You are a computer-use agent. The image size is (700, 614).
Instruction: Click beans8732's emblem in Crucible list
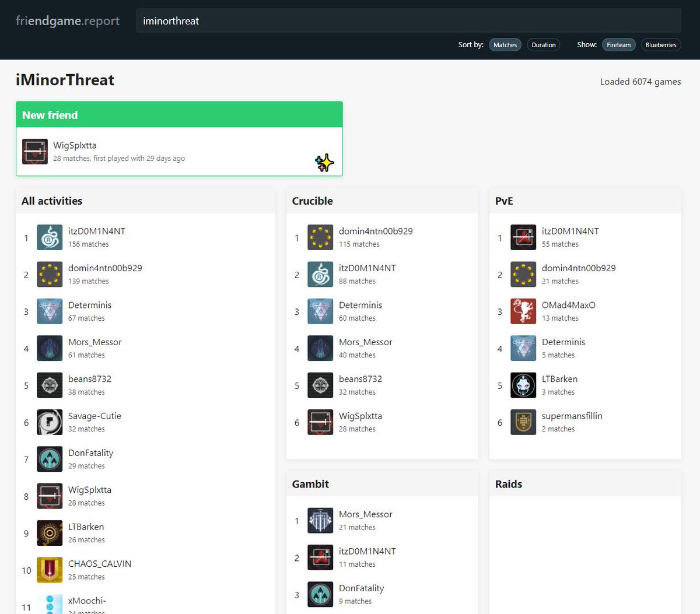pyautogui.click(x=320, y=385)
